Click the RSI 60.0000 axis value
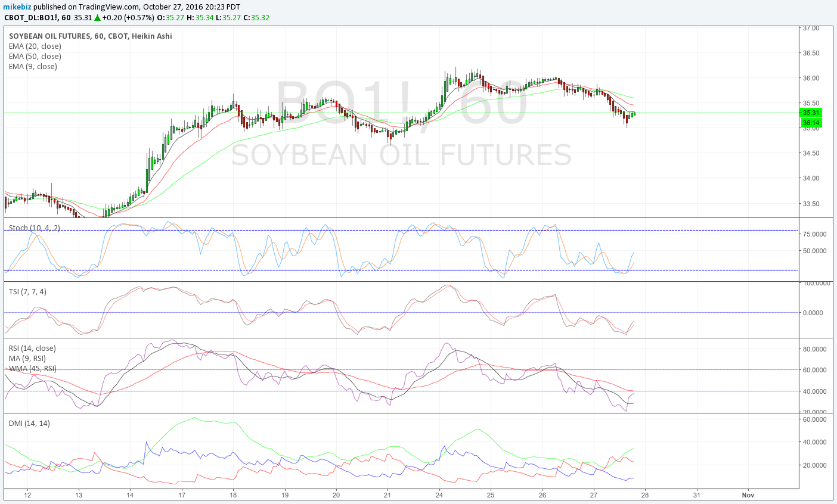This screenshot has height=504, width=837. click(x=814, y=370)
